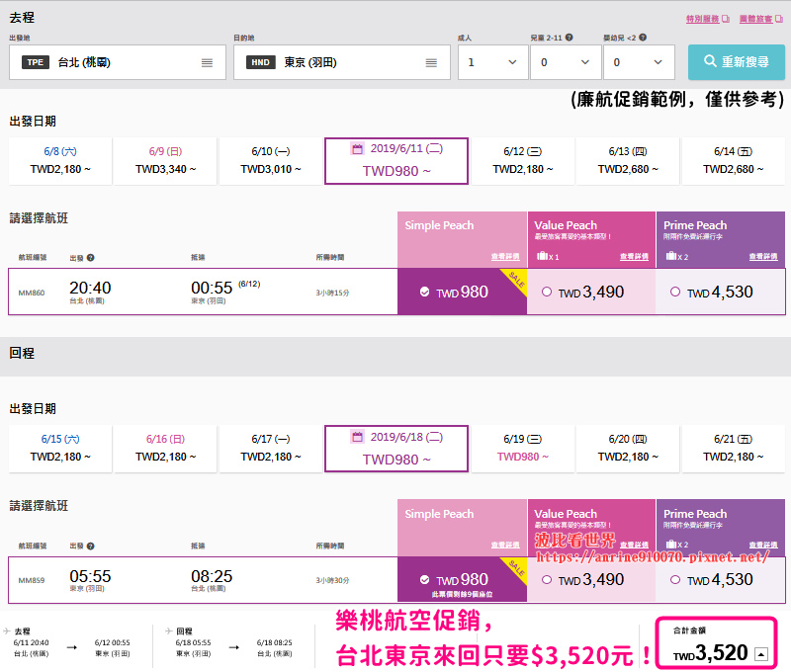Select the TWD 980 Simple Peach fare for MM860

[x=462, y=292]
